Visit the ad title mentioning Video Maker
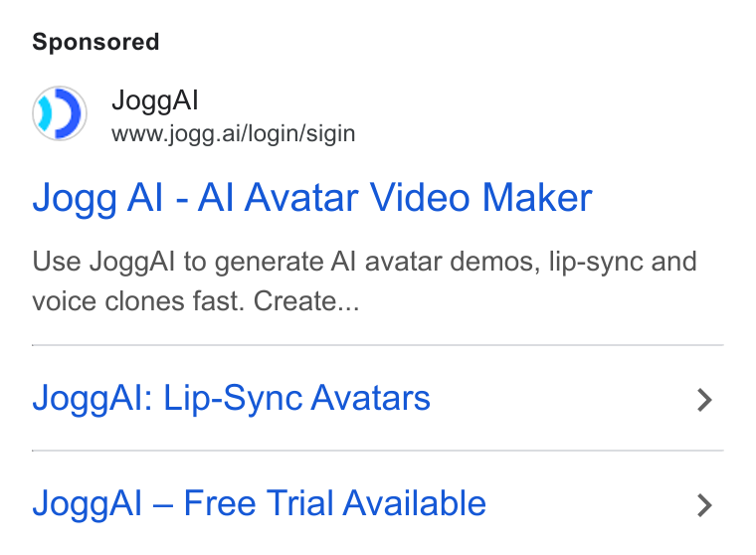The height and width of the screenshot is (555, 756). 312,197
